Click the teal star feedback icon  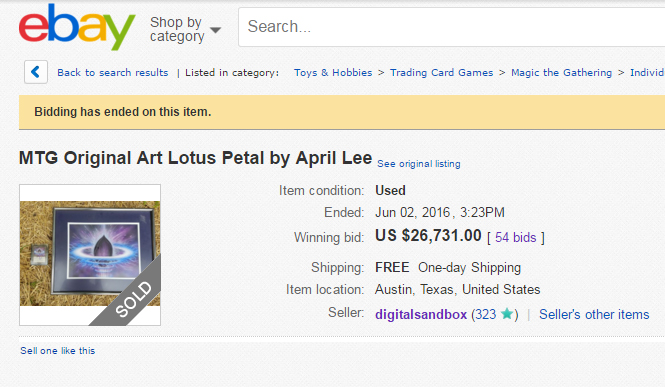[x=506, y=314]
